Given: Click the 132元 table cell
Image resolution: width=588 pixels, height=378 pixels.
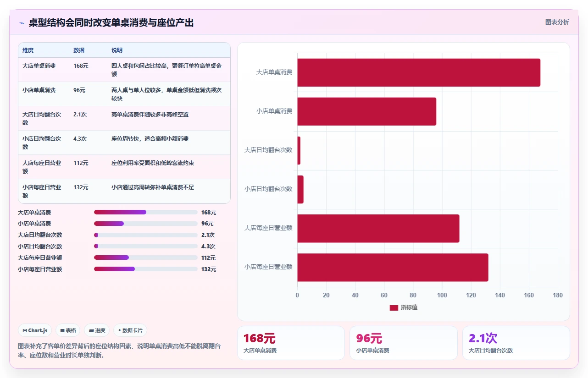Looking at the screenshot, I should 81,187.
